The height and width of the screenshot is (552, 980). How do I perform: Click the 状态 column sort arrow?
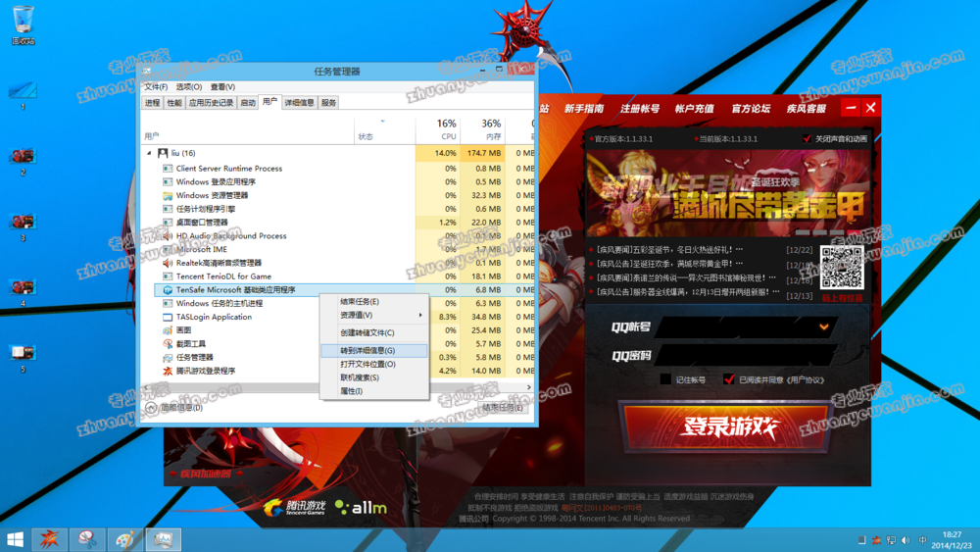[382, 122]
